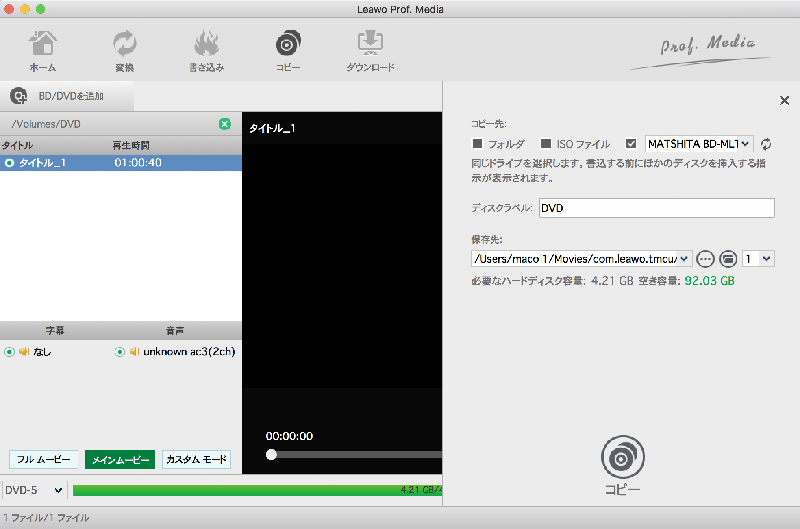Click the タイトル column header
Screen dimensions: 800x529
[x=17, y=145]
